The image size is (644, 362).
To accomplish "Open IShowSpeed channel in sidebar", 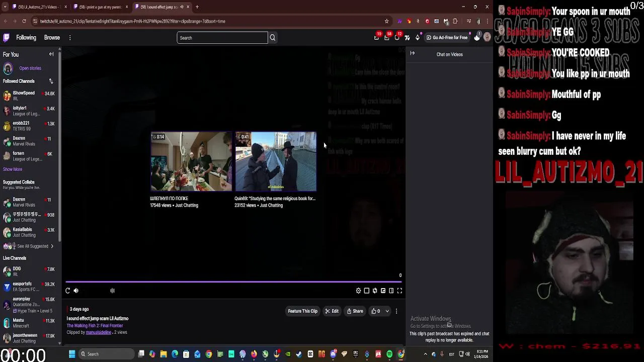I will tap(29, 96).
